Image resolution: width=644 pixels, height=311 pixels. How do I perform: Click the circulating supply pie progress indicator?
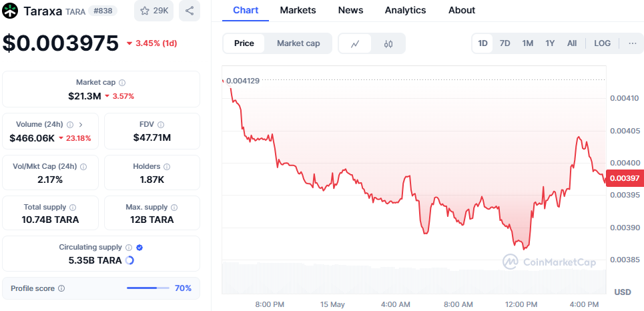(x=129, y=260)
